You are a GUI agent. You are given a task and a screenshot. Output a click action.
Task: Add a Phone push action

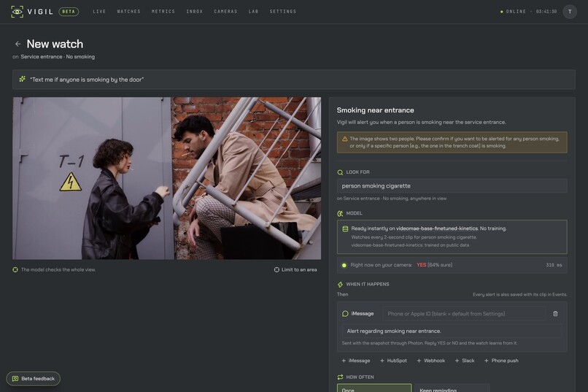(501, 361)
